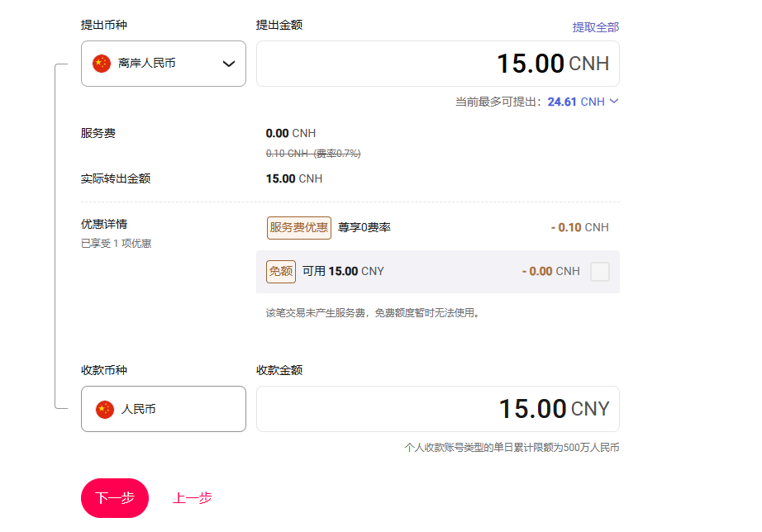Click the 收款金额 field showing 15.00 CNY
762x532 pixels.
pos(437,409)
